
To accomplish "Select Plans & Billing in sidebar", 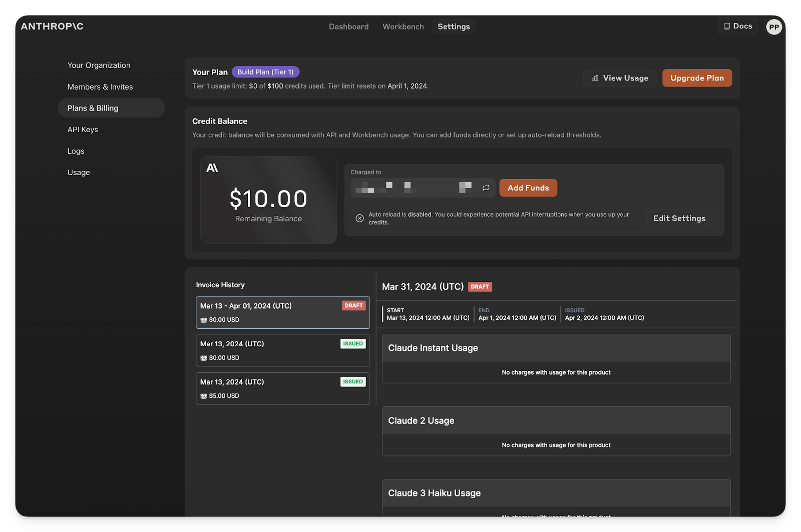I will point(111,108).
